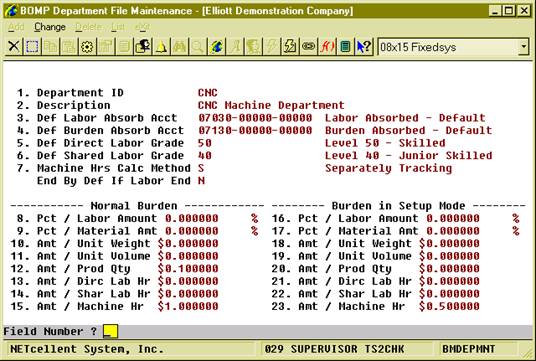Click the burden account 07130-00000-00000

click(255, 130)
